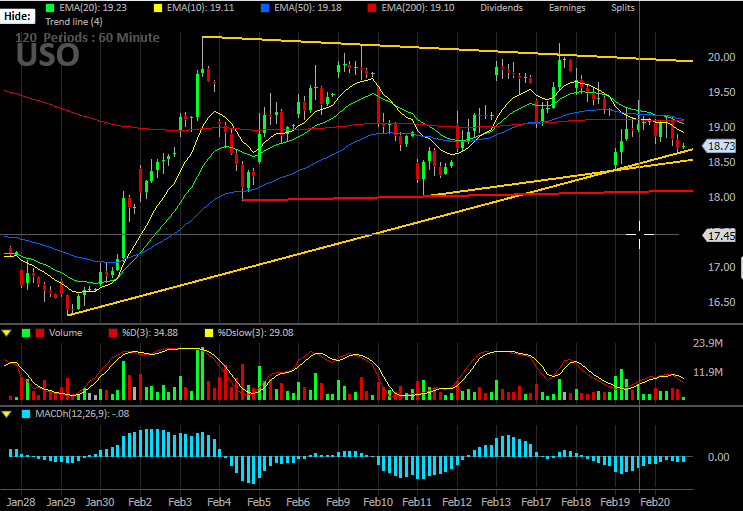Viewport: 743px width, 511px height.
Task: Click the 11.9M volume axis label
Action: click(708, 373)
